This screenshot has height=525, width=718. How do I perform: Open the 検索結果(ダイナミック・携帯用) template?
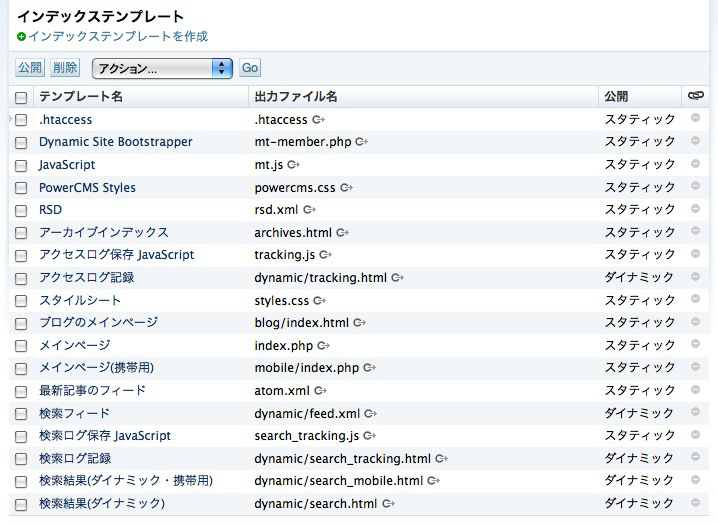[x=126, y=481]
